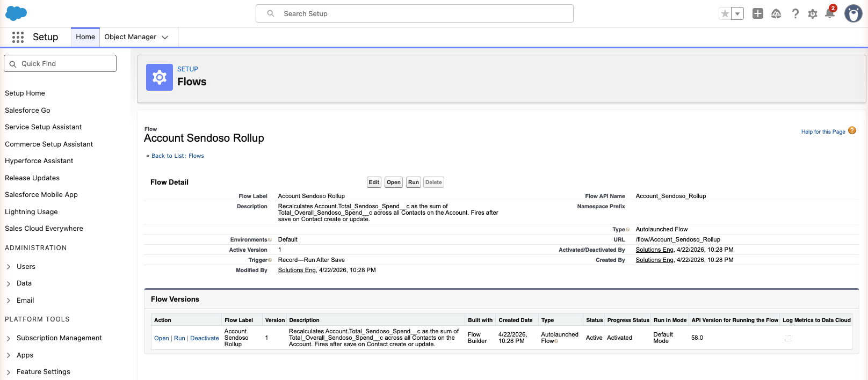
Task: Click the Quick Find magnifier icon
Action: click(13, 64)
